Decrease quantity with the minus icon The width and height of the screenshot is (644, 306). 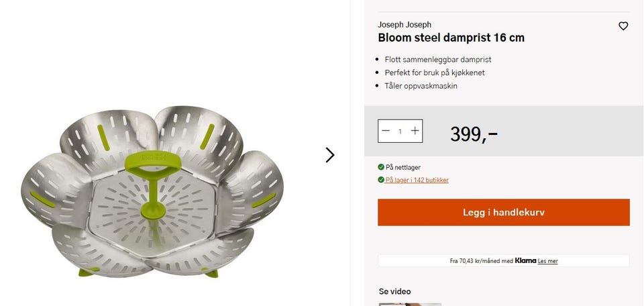click(385, 131)
